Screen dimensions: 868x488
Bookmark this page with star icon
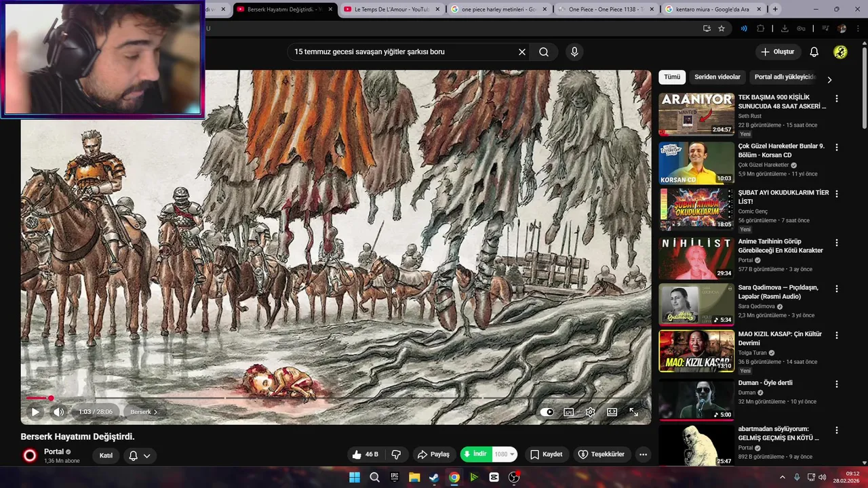(722, 28)
